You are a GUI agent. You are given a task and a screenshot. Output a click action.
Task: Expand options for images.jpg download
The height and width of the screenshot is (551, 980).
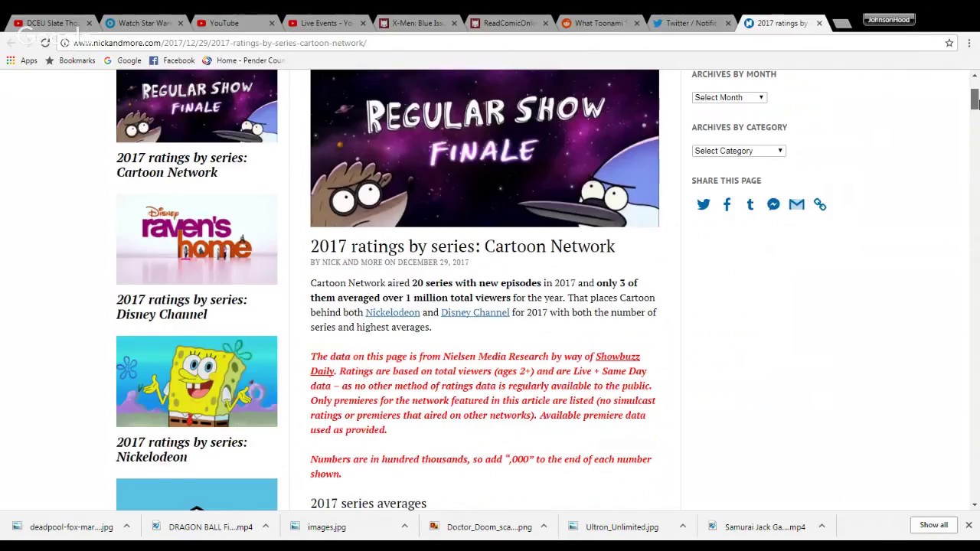pos(404,527)
